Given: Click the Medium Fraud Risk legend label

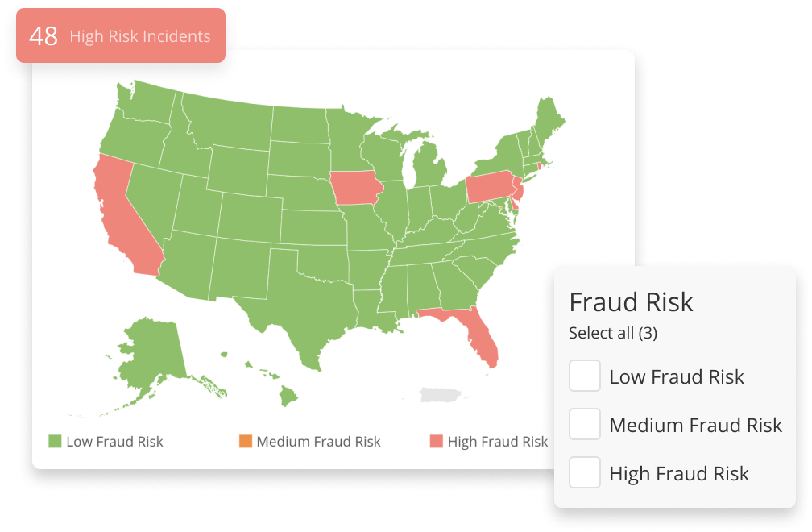Looking at the screenshot, I should tap(318, 442).
